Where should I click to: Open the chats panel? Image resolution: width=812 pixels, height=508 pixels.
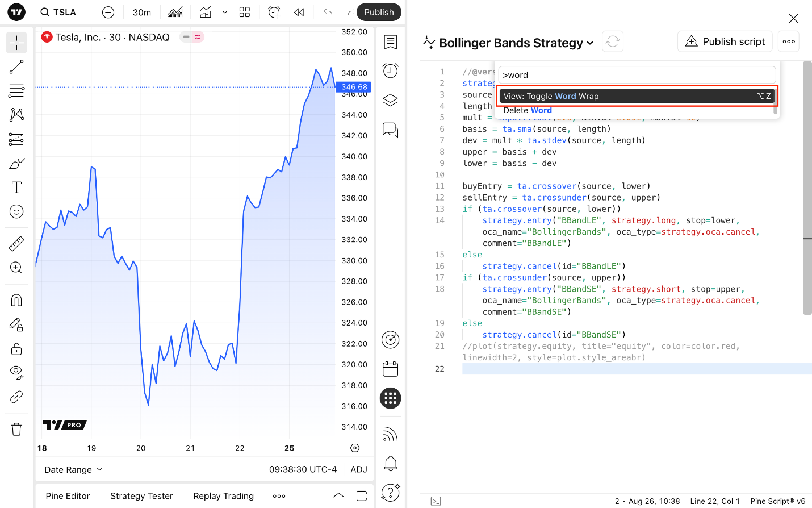[391, 130]
